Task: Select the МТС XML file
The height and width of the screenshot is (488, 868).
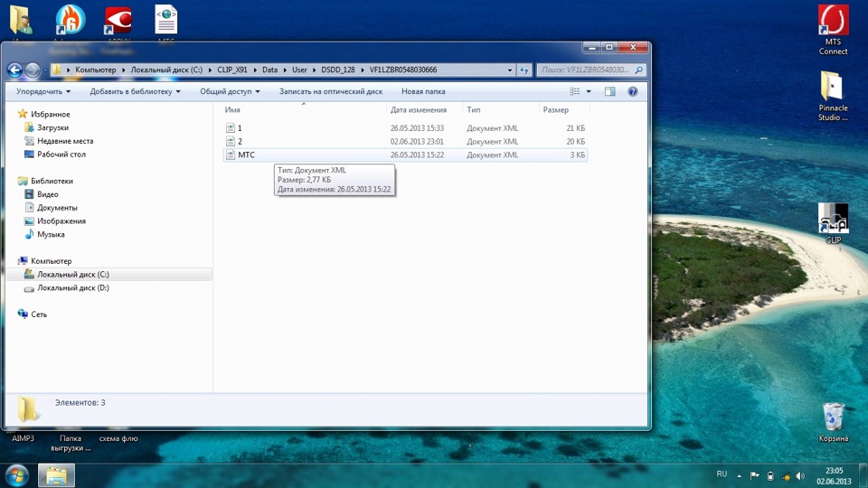Action: tap(405, 155)
